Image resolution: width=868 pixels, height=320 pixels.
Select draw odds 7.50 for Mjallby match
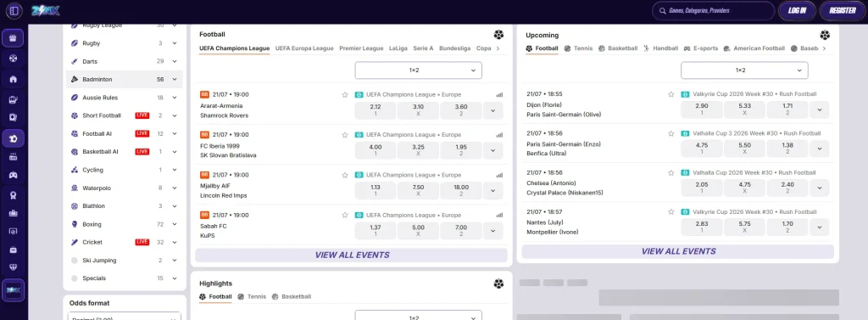coord(418,191)
